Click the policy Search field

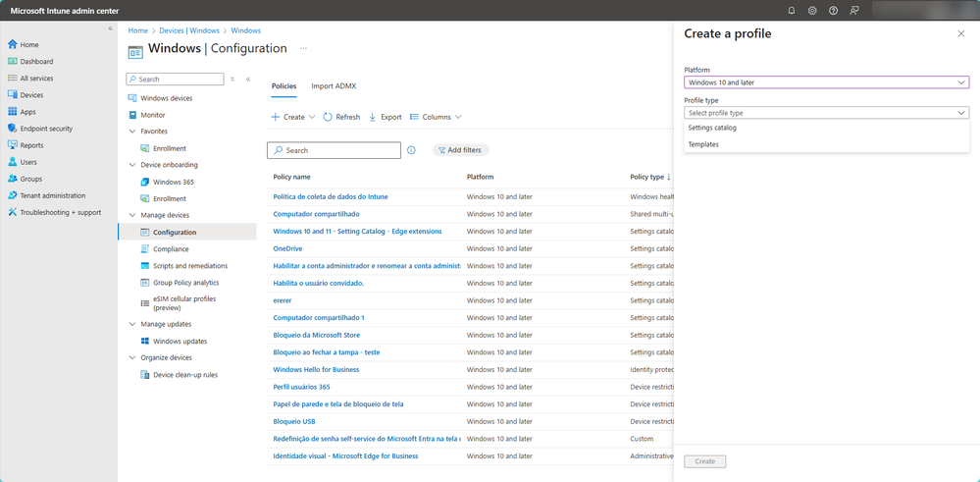334,150
